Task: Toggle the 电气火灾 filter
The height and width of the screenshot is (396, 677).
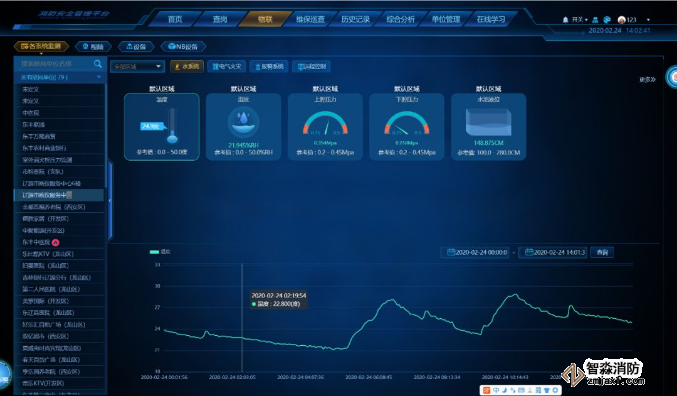Action: click(x=227, y=66)
